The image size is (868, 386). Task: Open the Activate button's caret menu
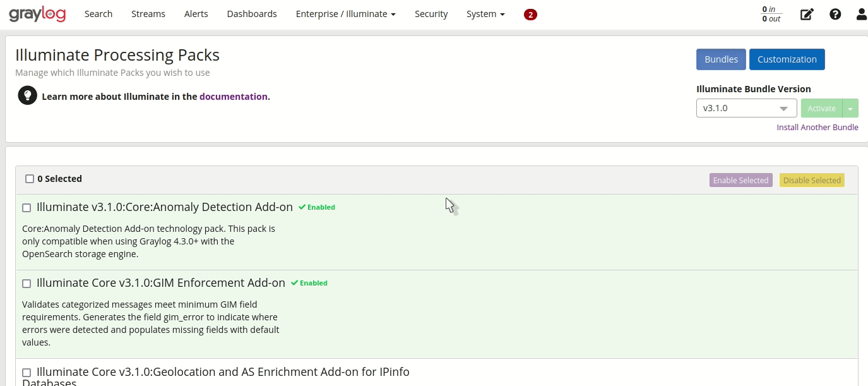(850, 108)
